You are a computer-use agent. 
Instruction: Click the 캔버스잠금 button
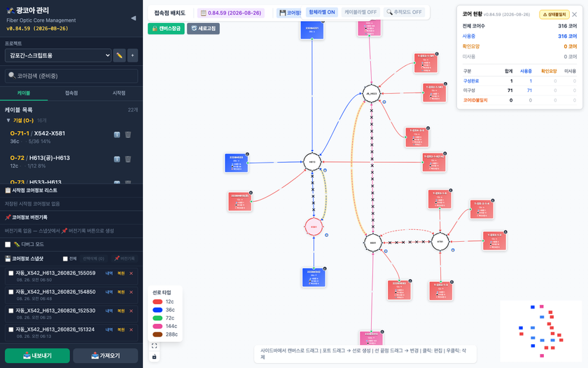click(x=166, y=29)
